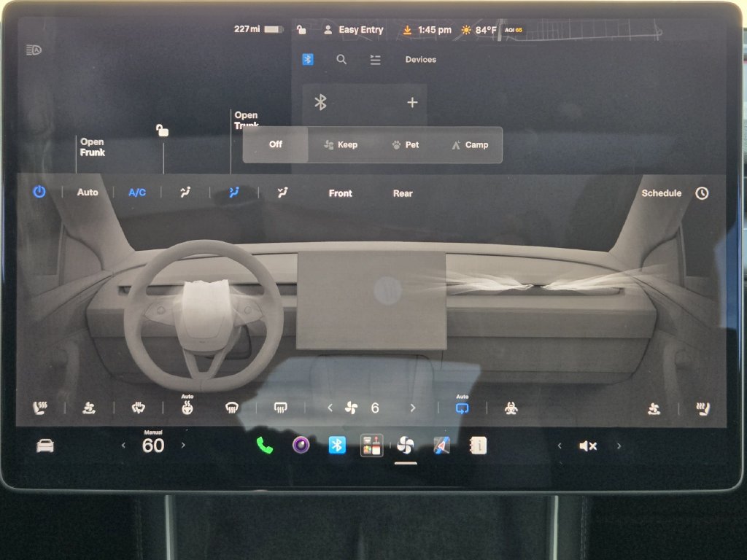The height and width of the screenshot is (560, 747).
Task: Tap the car unlock padlock above the vehicle
Action: (x=163, y=130)
